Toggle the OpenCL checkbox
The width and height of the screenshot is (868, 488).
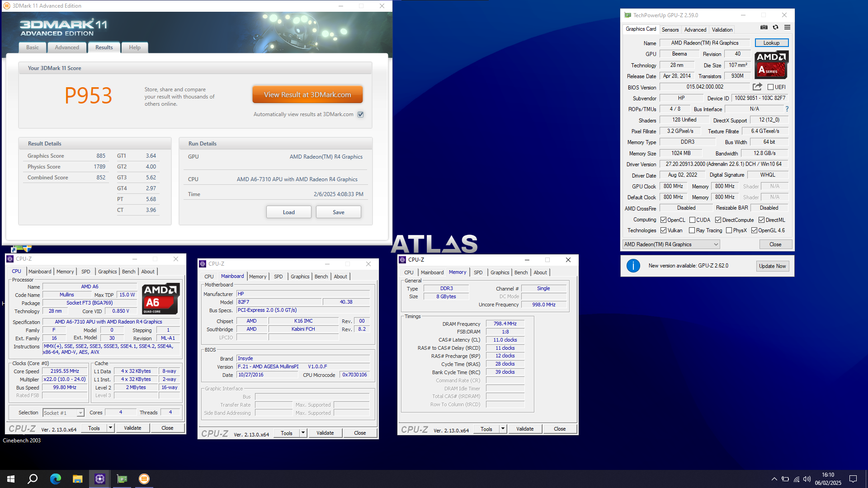point(663,220)
